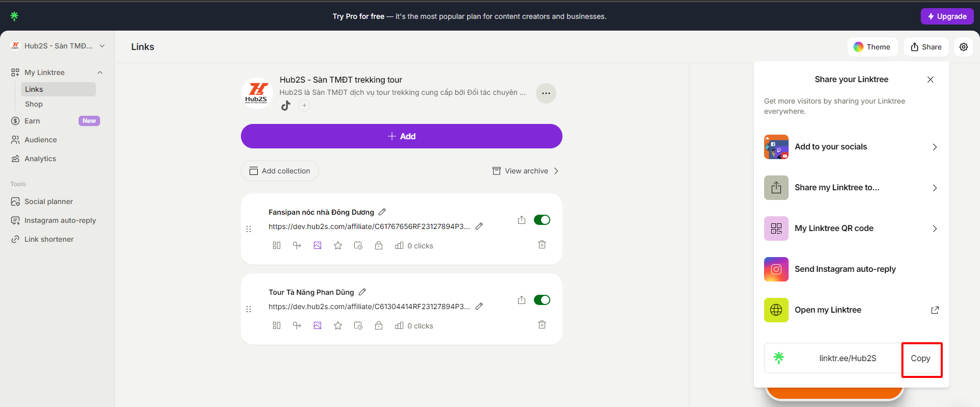Expand Share my Linktree to option
Screen dimensions: 980x407
click(x=851, y=188)
